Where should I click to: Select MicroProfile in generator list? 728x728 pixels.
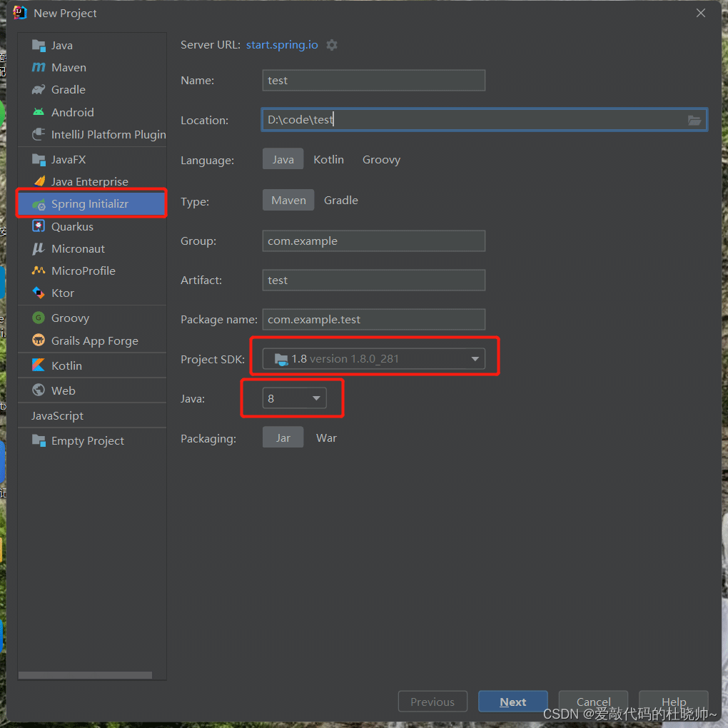tap(92, 271)
